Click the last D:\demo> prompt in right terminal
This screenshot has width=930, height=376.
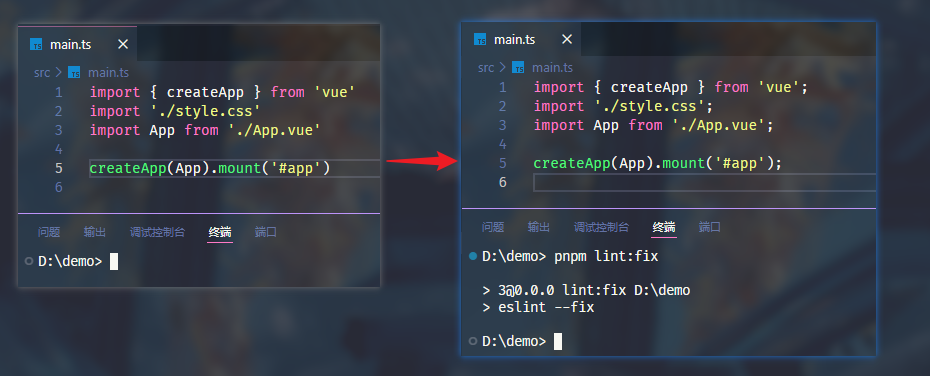point(514,342)
